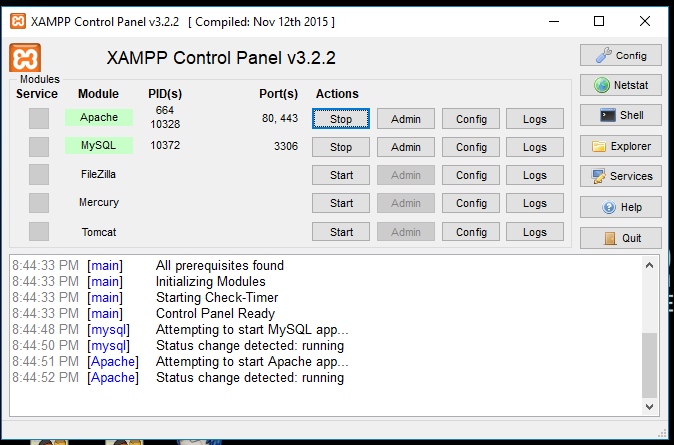Open Mercury Config options
Screen dimensions: 674x445
pyautogui.click(x=471, y=203)
